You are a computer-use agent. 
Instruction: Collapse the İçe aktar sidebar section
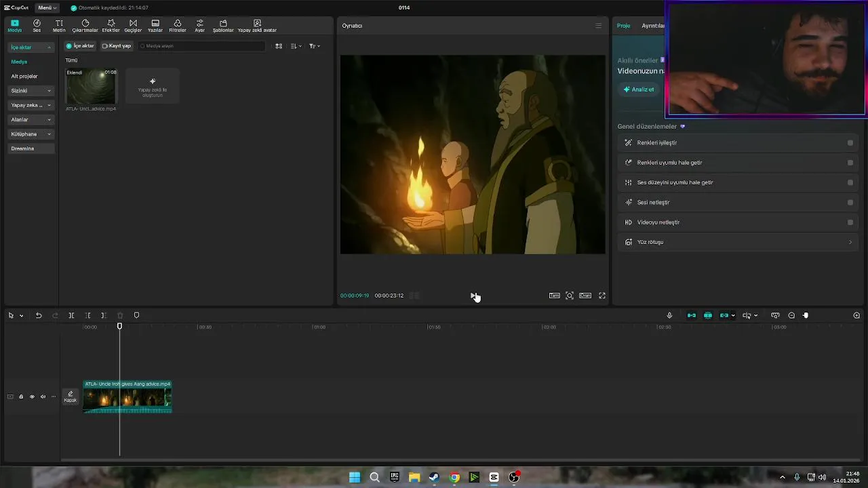pos(31,47)
